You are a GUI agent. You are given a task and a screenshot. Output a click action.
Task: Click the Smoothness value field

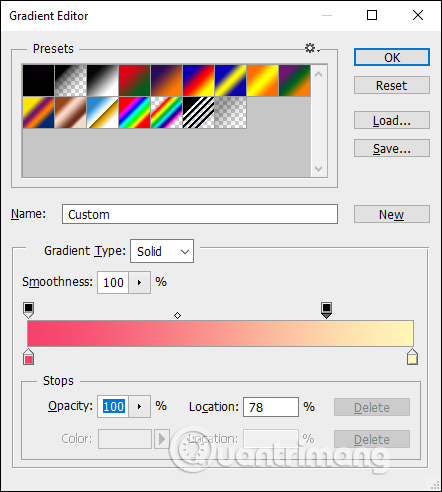click(x=113, y=282)
